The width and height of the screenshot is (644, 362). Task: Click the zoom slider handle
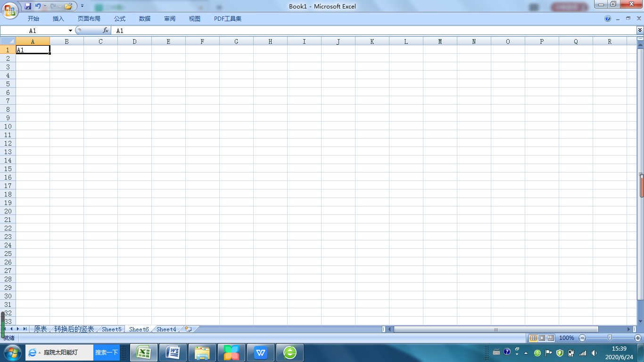[610, 338]
